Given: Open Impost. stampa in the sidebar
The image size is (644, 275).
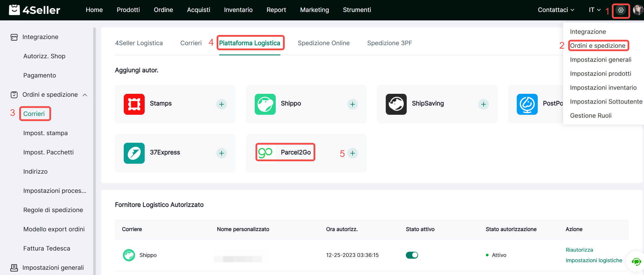Looking at the screenshot, I should (x=45, y=133).
